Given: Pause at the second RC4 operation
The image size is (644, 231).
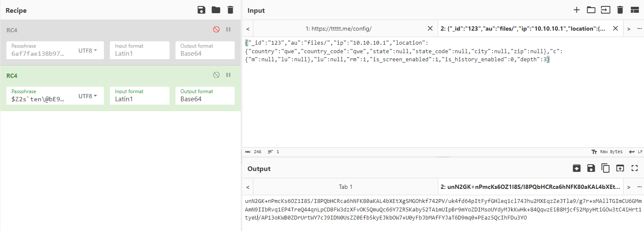Looking at the screenshot, I should tap(228, 75).
